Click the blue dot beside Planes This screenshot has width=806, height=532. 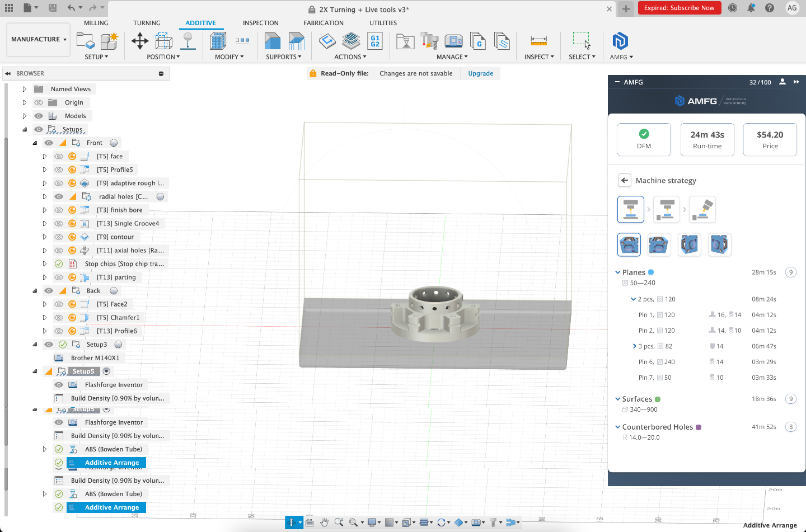[651, 272]
